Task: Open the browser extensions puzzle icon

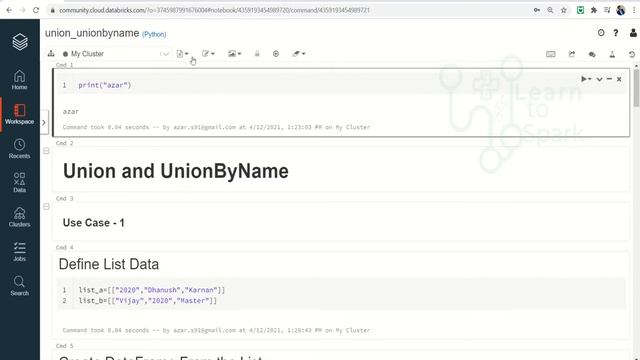Action: pyautogui.click(x=594, y=10)
